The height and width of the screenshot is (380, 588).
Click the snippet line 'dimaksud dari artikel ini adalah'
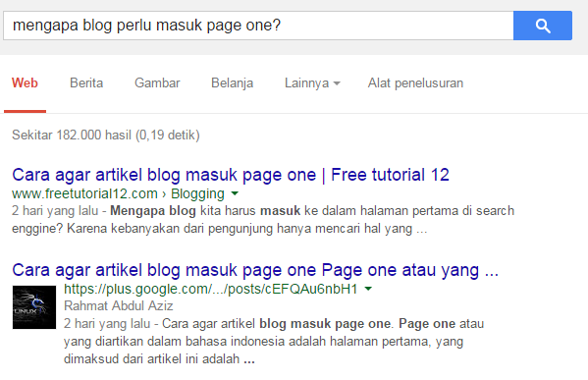pyautogui.click(x=159, y=359)
